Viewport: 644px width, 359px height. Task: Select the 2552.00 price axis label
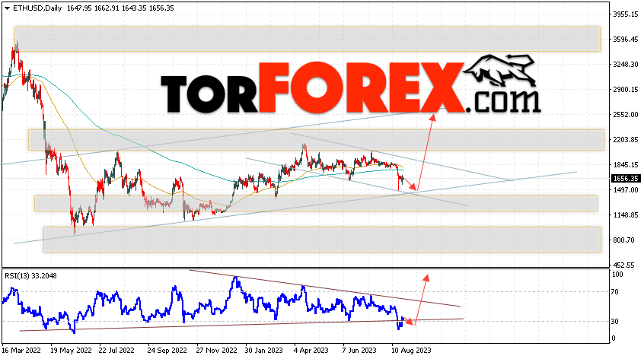coord(626,115)
